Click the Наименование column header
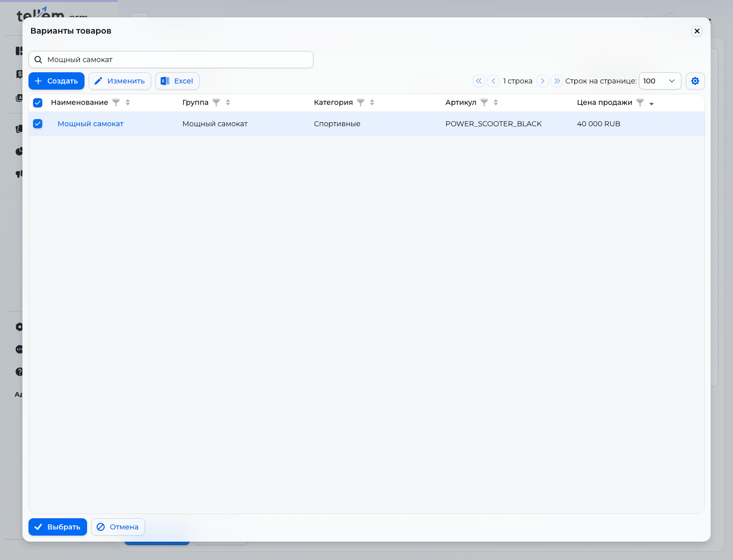The height and width of the screenshot is (560, 733). click(x=79, y=103)
